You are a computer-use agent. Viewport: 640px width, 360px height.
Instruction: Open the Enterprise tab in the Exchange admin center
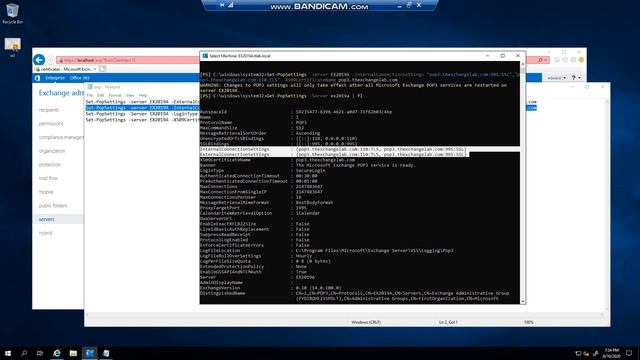pos(55,78)
